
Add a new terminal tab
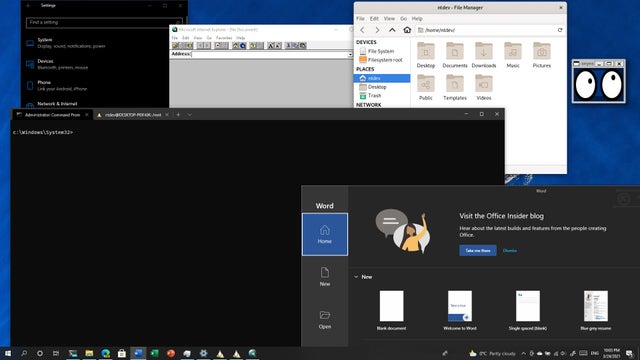tap(178, 115)
